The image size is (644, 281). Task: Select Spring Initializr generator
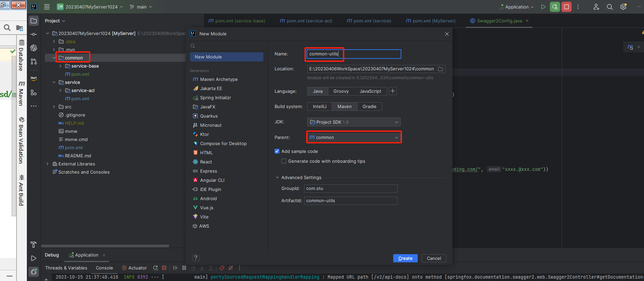coord(215,98)
